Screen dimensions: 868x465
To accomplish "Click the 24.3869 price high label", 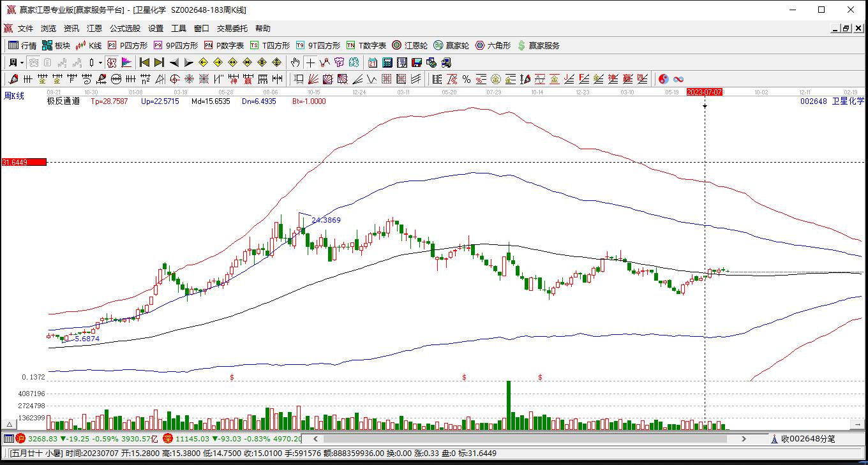I will tap(326, 220).
